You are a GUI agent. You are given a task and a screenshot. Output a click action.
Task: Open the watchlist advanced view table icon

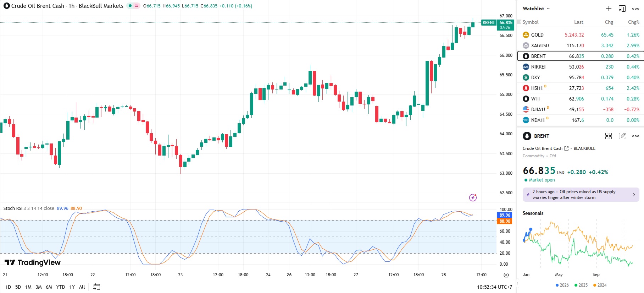(622, 9)
